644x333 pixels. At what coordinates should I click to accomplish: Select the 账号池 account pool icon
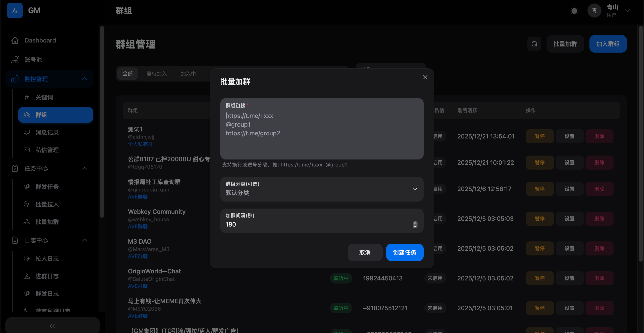(x=15, y=60)
